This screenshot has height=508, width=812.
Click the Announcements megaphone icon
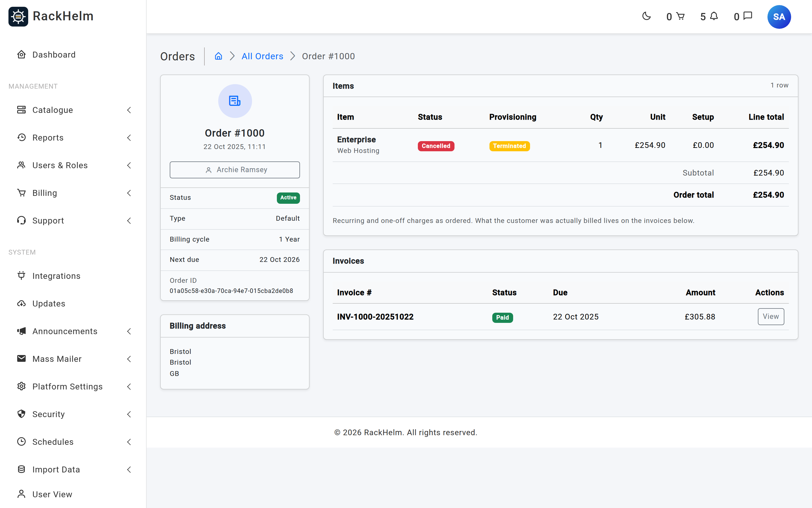point(21,331)
